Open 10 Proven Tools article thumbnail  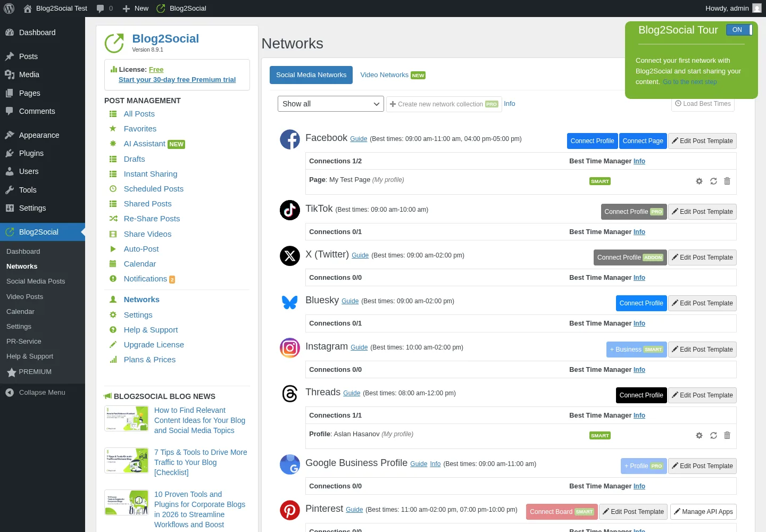point(127,503)
